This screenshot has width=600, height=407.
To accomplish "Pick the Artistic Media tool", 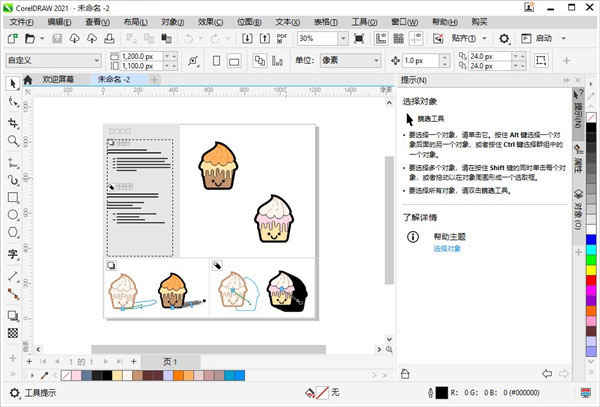I will tap(13, 180).
